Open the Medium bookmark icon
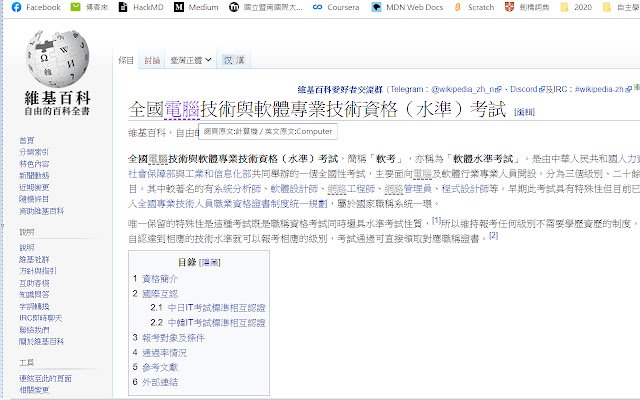Viewport: 640px width, 400px height. coord(179,7)
